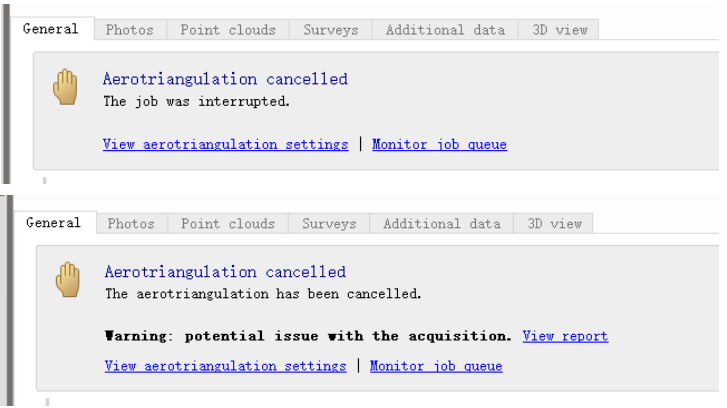This screenshot has width=727, height=408.
Task: Click the hand icon in the upper panel
Action: tap(65, 88)
